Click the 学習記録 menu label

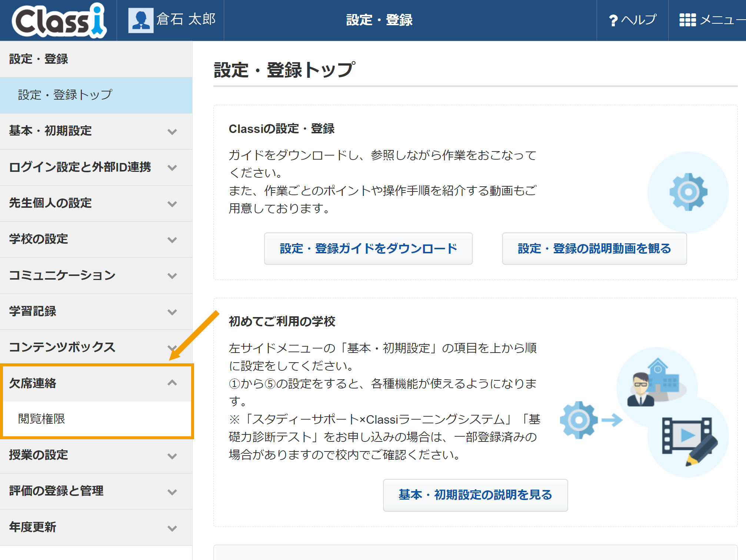(33, 311)
